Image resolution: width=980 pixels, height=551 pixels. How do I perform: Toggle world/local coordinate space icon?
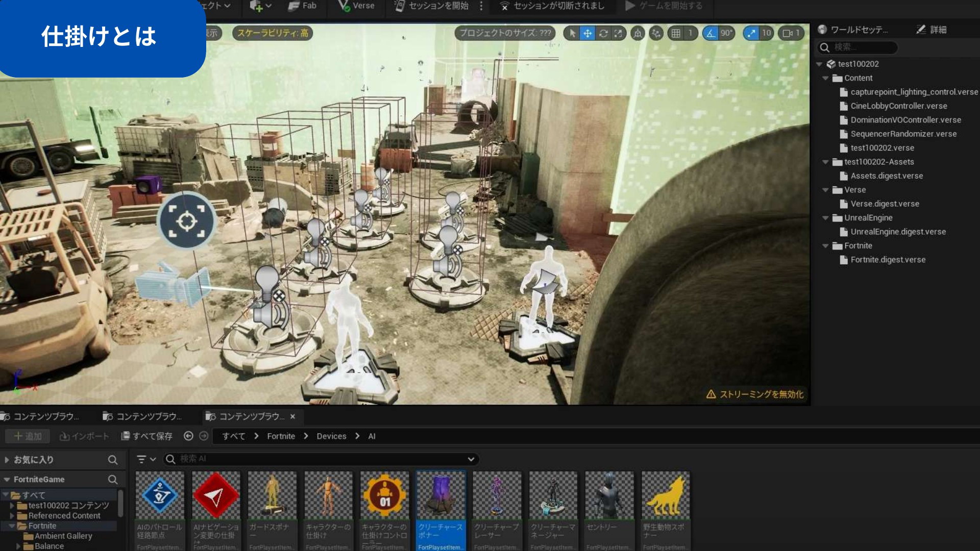pyautogui.click(x=638, y=33)
